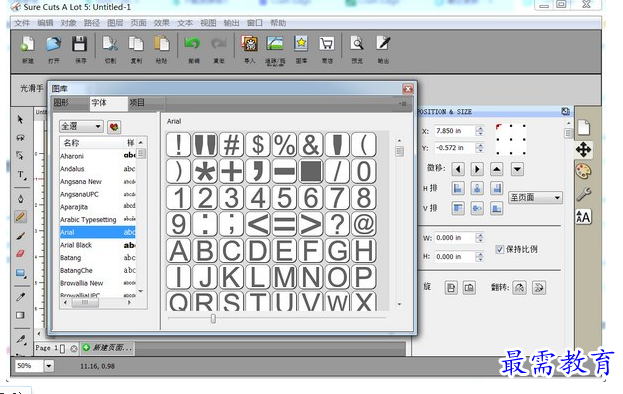Open the filter dropdown in Library
623x394 pixels.
(81, 126)
